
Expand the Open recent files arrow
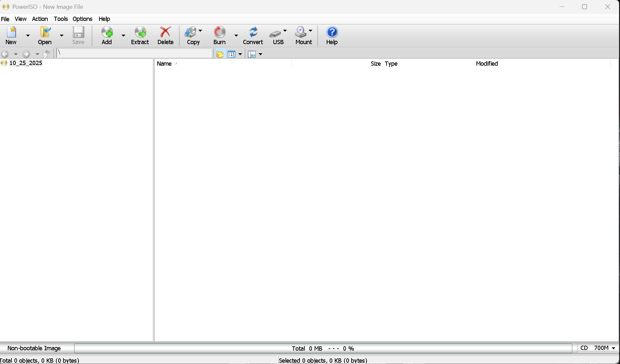(x=61, y=35)
